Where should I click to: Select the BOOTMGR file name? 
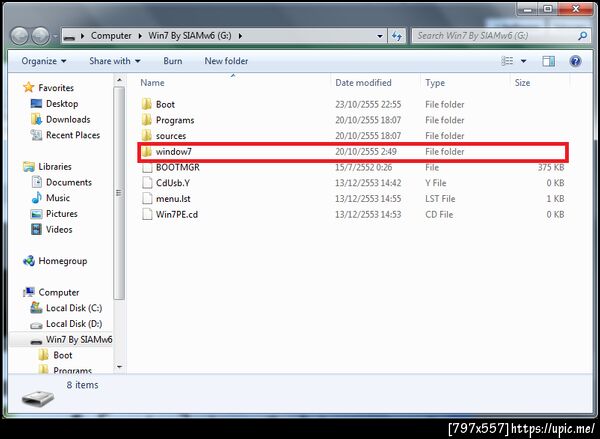coord(178,167)
